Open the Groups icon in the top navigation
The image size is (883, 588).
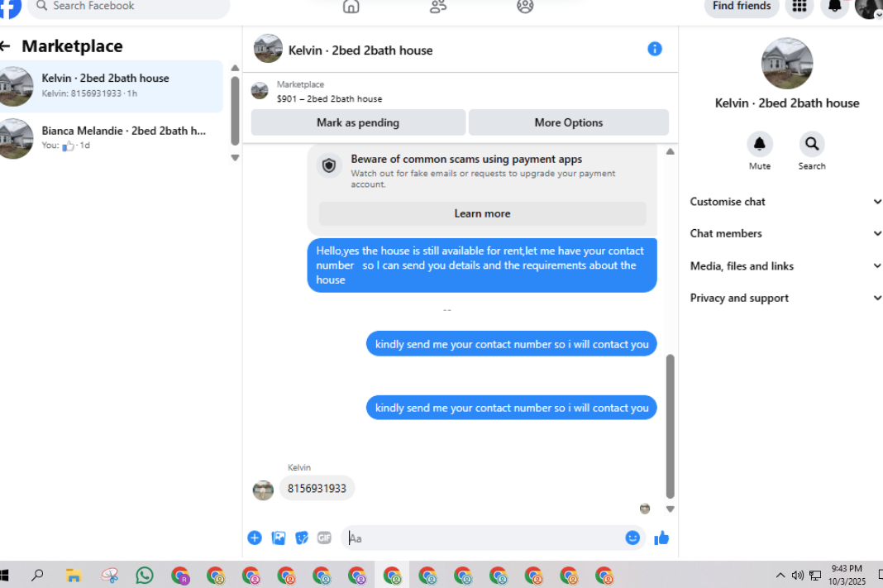point(525,6)
